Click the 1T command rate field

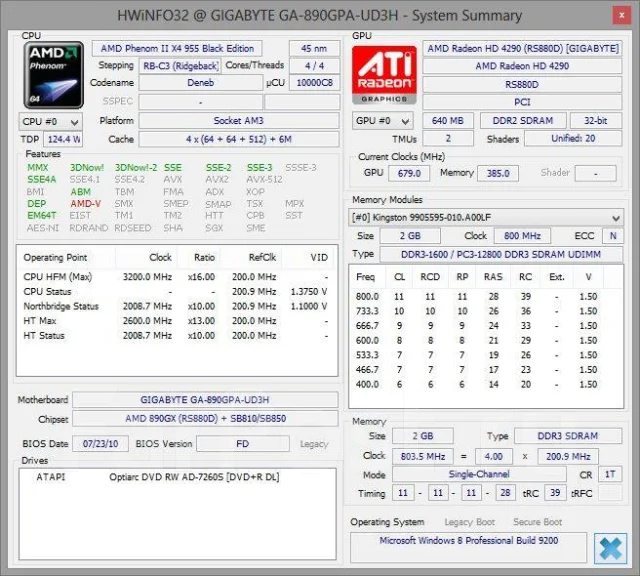click(x=610, y=474)
